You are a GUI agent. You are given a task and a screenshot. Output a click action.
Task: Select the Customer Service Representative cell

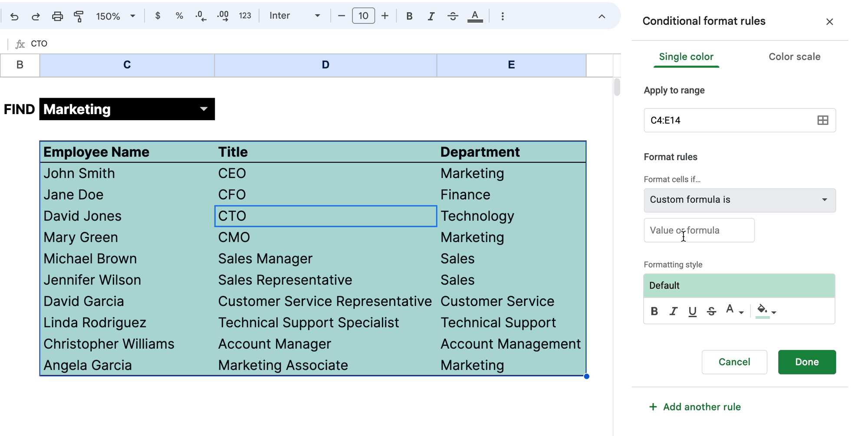tap(325, 301)
